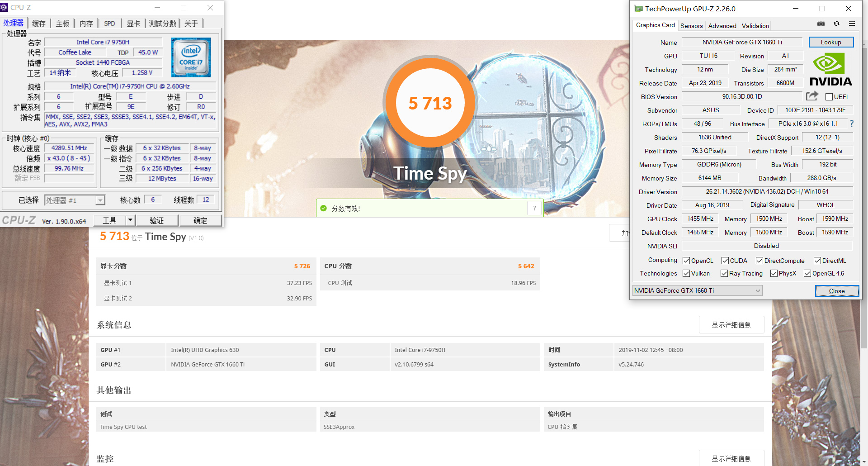Click the BIOS export share icon in GPU-Z
This screenshot has width=868, height=466.
(x=812, y=96)
